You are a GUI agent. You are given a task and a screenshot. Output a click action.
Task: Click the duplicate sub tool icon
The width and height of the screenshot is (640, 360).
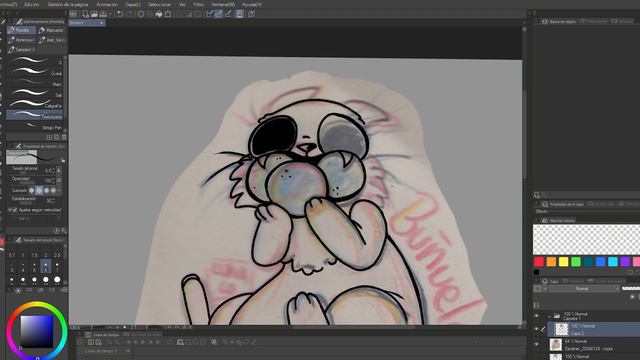click(x=57, y=137)
